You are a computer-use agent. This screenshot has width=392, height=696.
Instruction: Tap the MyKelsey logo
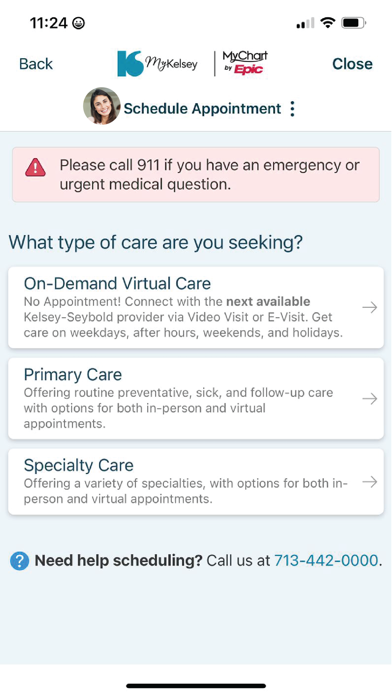pos(157,63)
